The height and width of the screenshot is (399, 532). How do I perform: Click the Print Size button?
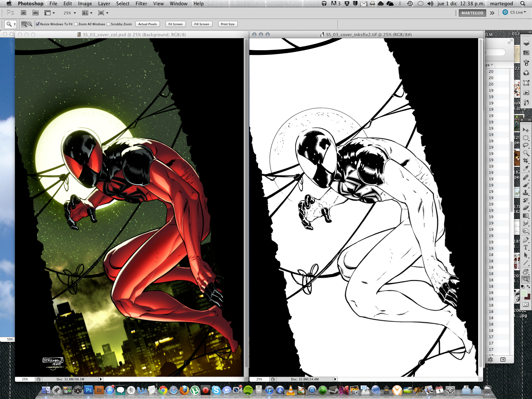pyautogui.click(x=228, y=24)
